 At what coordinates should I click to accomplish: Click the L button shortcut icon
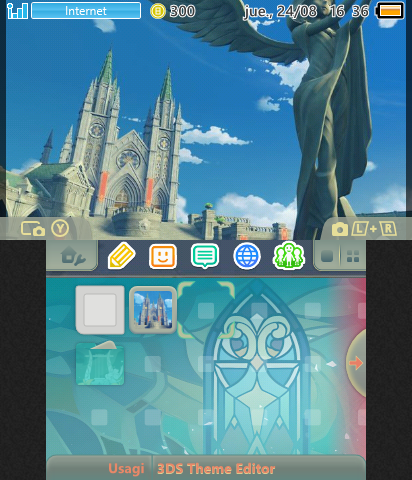point(360,229)
